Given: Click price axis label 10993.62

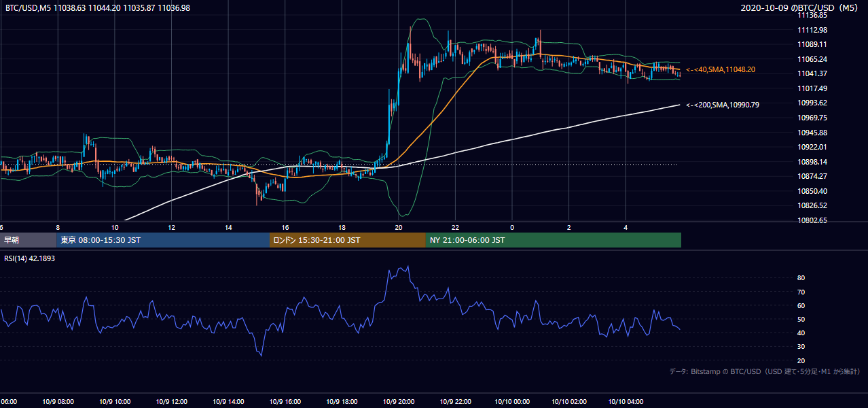Looking at the screenshot, I should pos(812,103).
